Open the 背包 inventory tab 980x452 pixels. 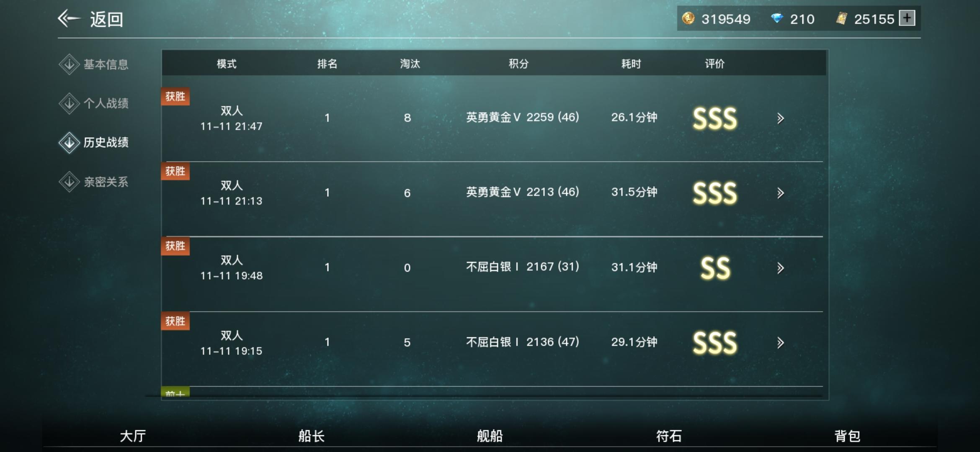(847, 436)
